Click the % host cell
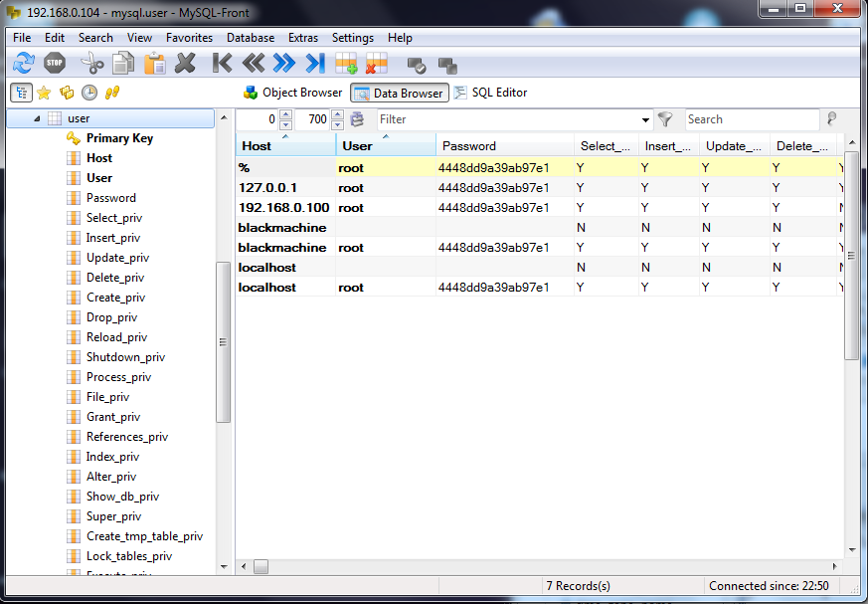Image resolution: width=868 pixels, height=604 pixels. coord(285,167)
